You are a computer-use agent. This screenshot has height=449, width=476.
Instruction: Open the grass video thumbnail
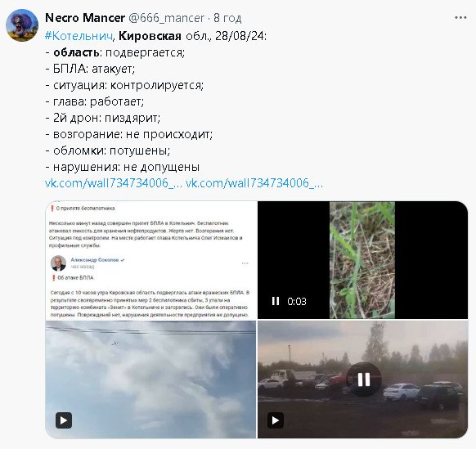coord(362,260)
